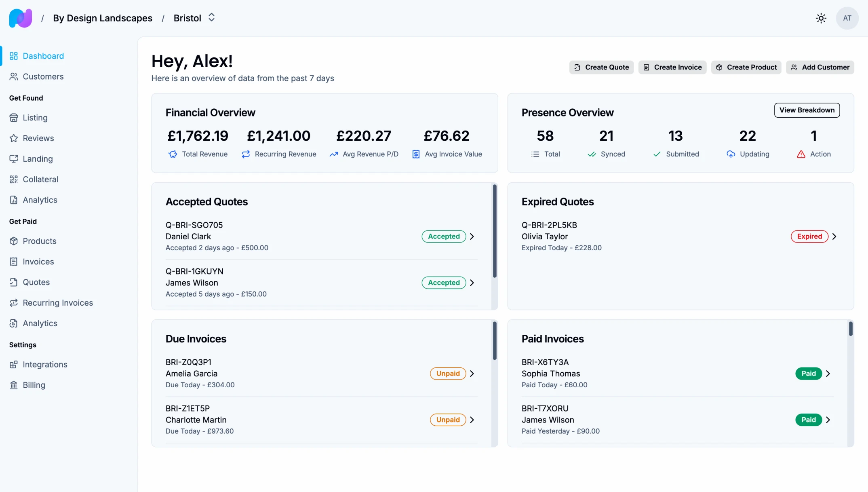Click the Products box icon in the sidebar
The image size is (868, 492).
(14, 241)
